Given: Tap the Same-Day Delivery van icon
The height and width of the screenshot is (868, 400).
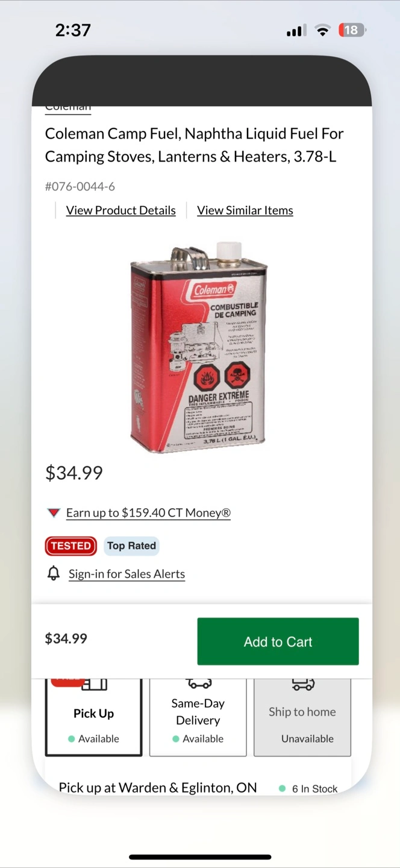Looking at the screenshot, I should (x=198, y=684).
